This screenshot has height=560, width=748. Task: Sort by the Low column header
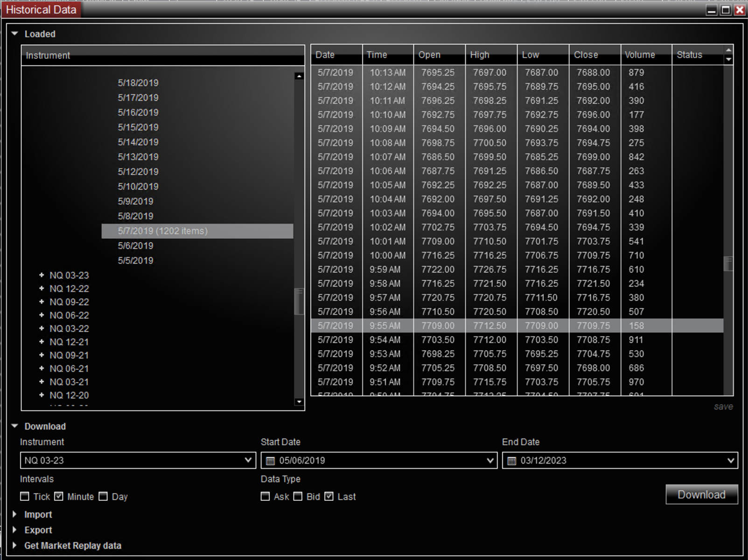(x=543, y=55)
